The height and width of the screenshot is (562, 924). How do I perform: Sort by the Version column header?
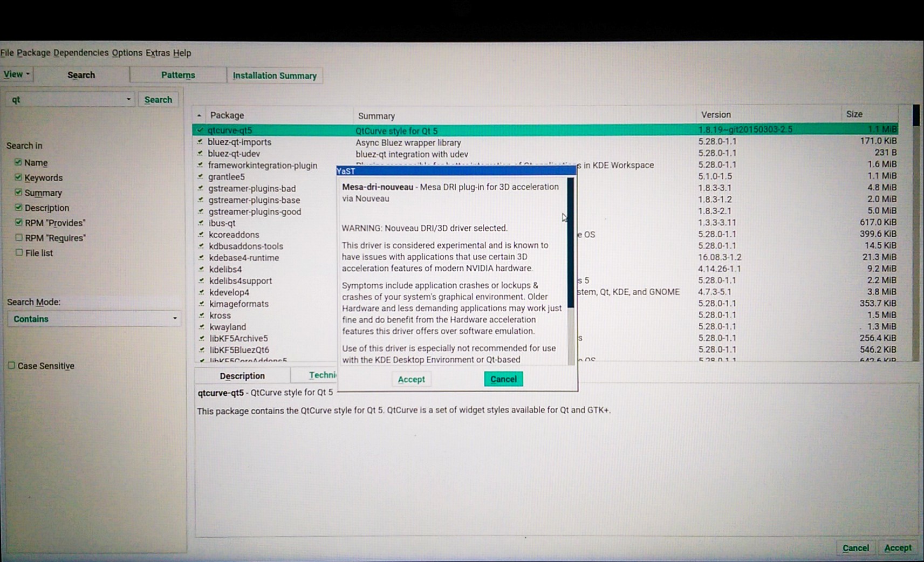(x=769, y=115)
